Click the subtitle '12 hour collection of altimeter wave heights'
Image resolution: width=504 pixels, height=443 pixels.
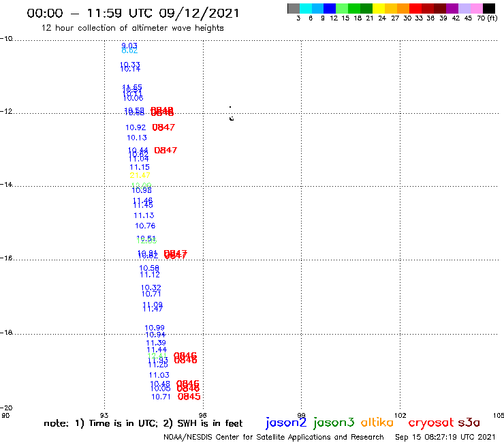(x=132, y=28)
